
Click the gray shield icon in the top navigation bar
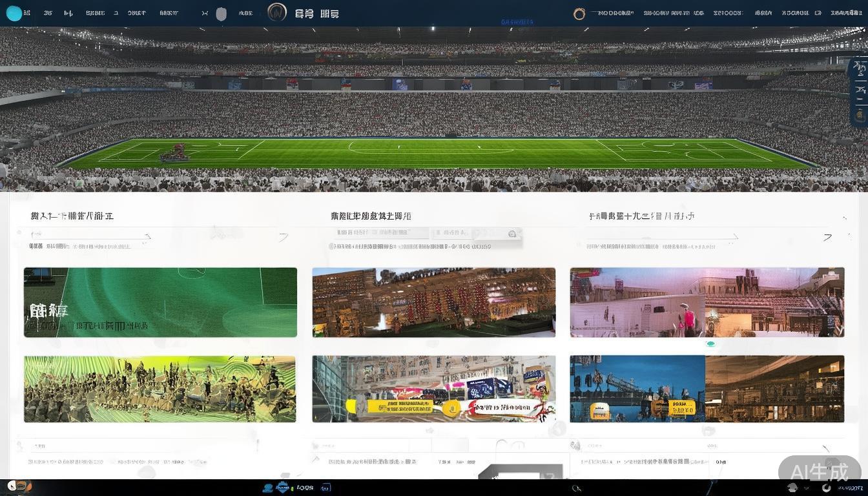pyautogui.click(x=221, y=14)
